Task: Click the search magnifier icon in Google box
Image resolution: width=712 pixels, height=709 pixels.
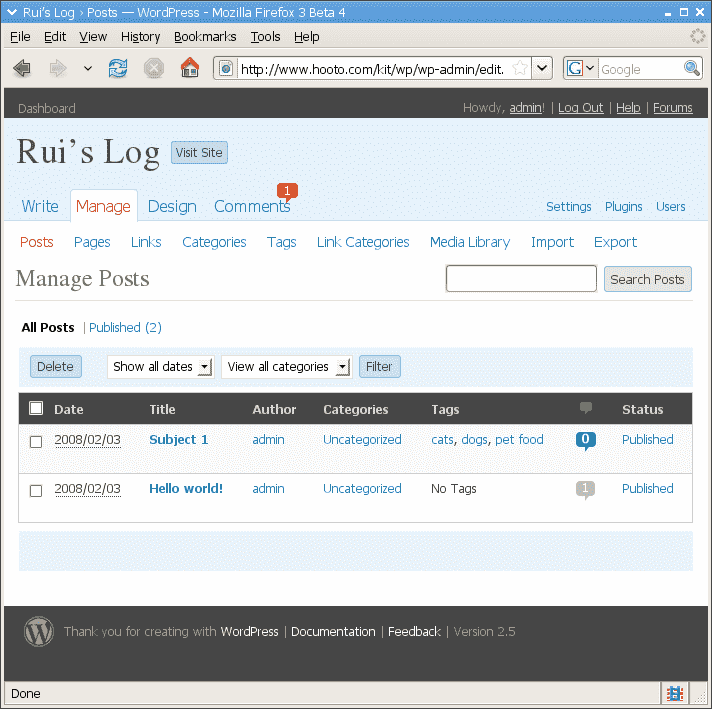Action: point(691,68)
